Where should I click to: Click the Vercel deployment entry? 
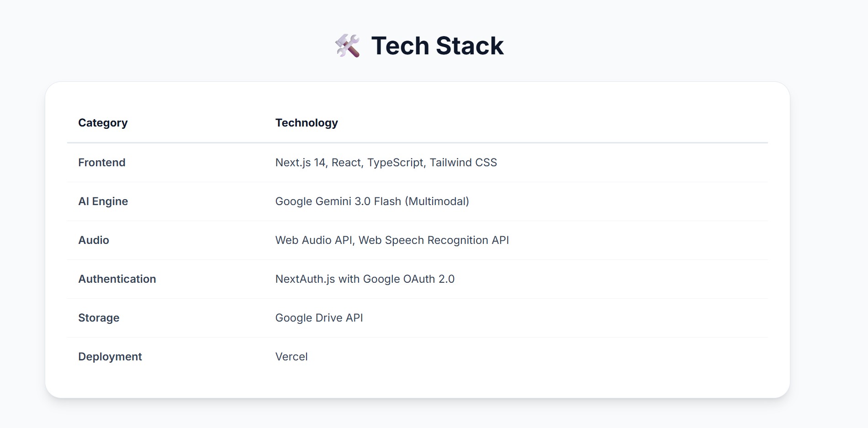(x=291, y=357)
